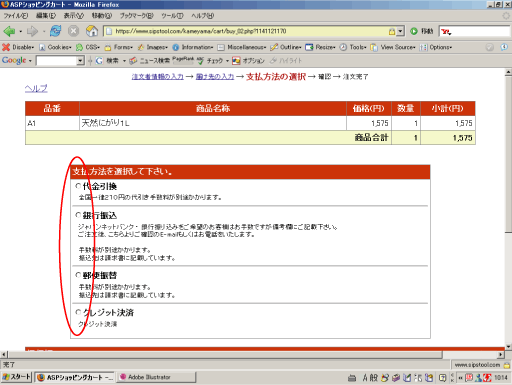Open the 表示 menu
This screenshot has width=512, height=385.
tap(74, 15)
